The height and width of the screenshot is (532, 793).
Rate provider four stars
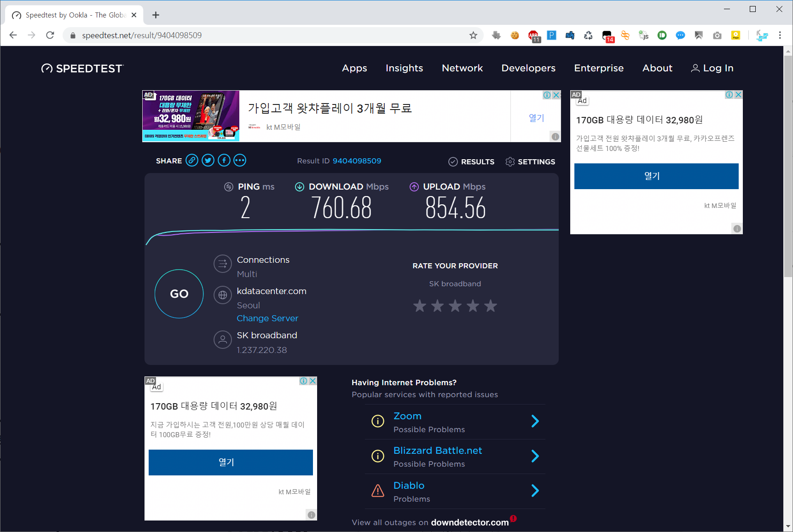tap(473, 306)
